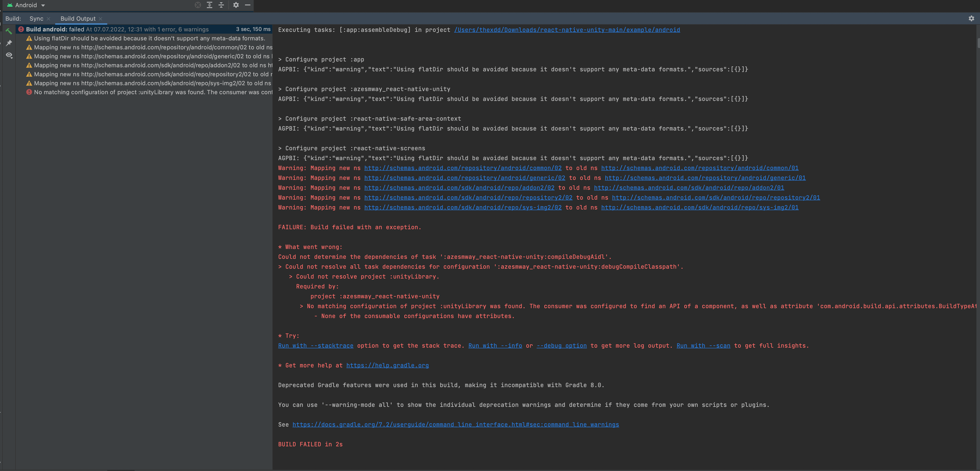Select the unityLibrary no matching configuration error
Viewport: 980px width, 471px height.
click(x=152, y=92)
